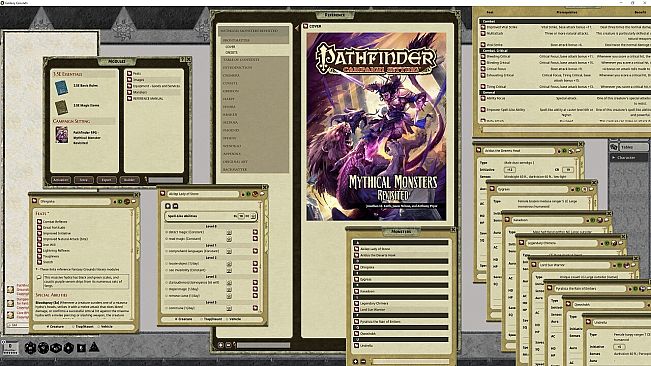The width and height of the screenshot is (651, 366).
Task: Open the Reference Manual link icon in Modules
Action: (130, 98)
